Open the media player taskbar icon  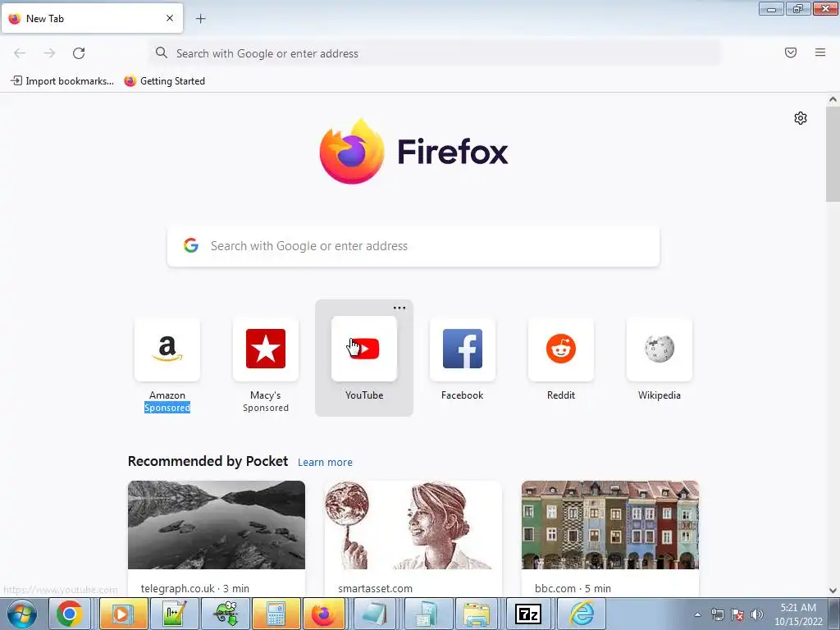click(x=123, y=614)
